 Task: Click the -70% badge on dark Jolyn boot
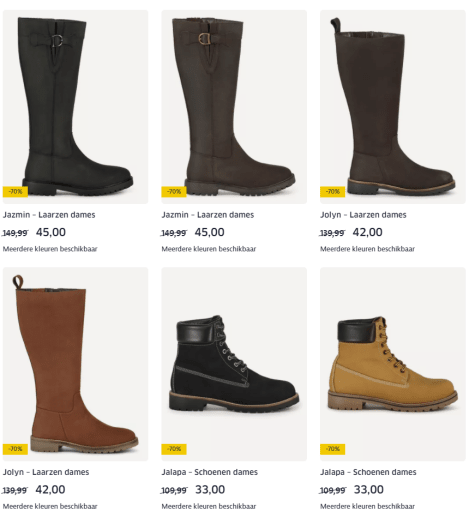[333, 192]
